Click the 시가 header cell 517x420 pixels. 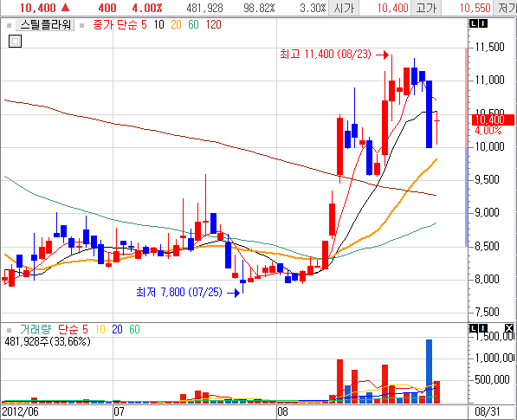pyautogui.click(x=344, y=8)
